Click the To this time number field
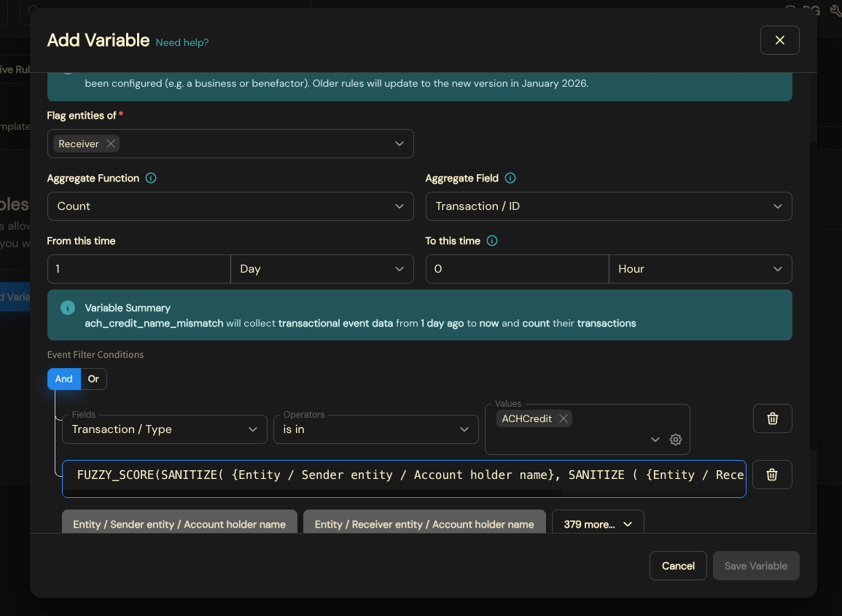The image size is (842, 616). (x=517, y=269)
